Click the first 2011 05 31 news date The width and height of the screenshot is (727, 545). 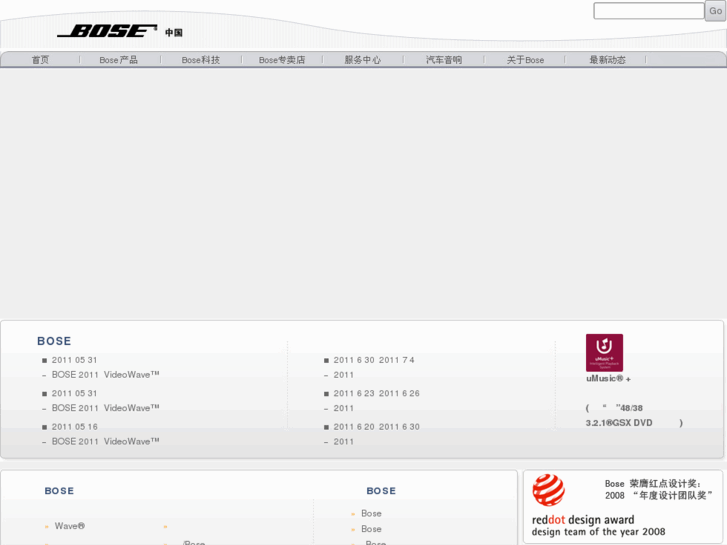[74, 360]
